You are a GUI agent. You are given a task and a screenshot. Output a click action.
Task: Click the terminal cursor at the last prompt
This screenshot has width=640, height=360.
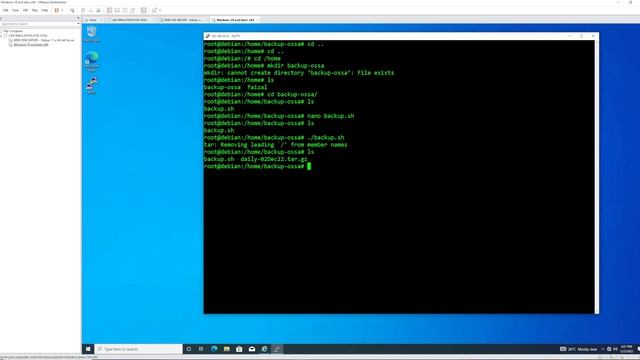(x=309, y=166)
